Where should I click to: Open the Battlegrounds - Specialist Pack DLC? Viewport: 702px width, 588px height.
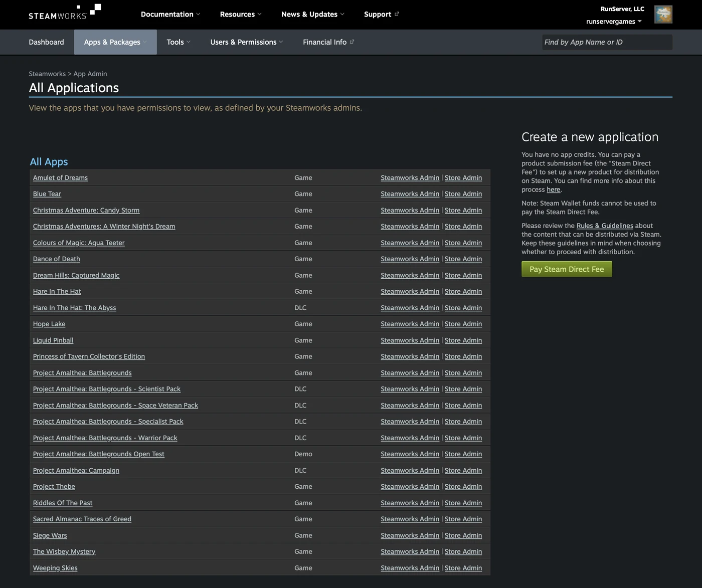108,422
